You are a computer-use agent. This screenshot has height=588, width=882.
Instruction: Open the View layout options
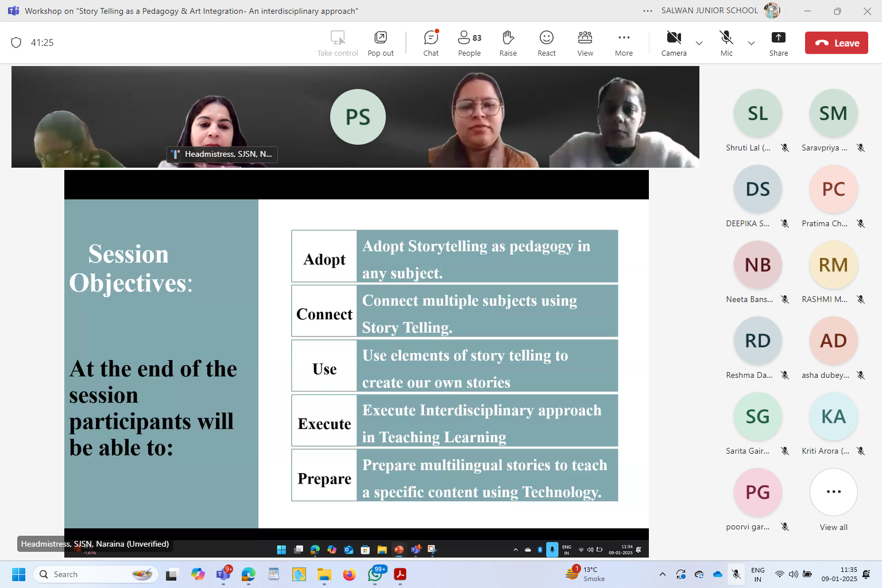click(585, 43)
